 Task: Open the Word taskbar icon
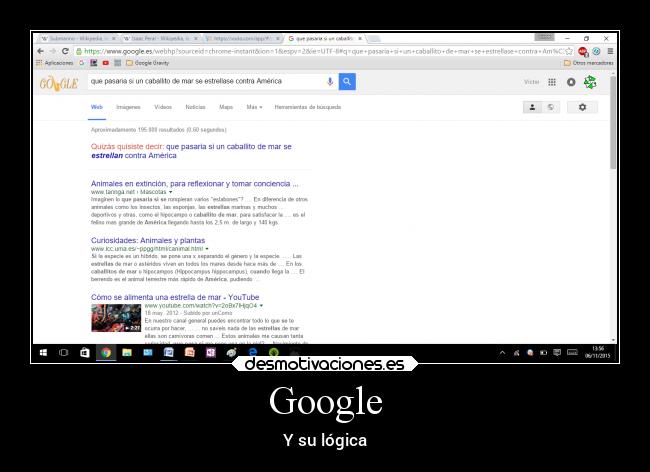click(x=168, y=353)
